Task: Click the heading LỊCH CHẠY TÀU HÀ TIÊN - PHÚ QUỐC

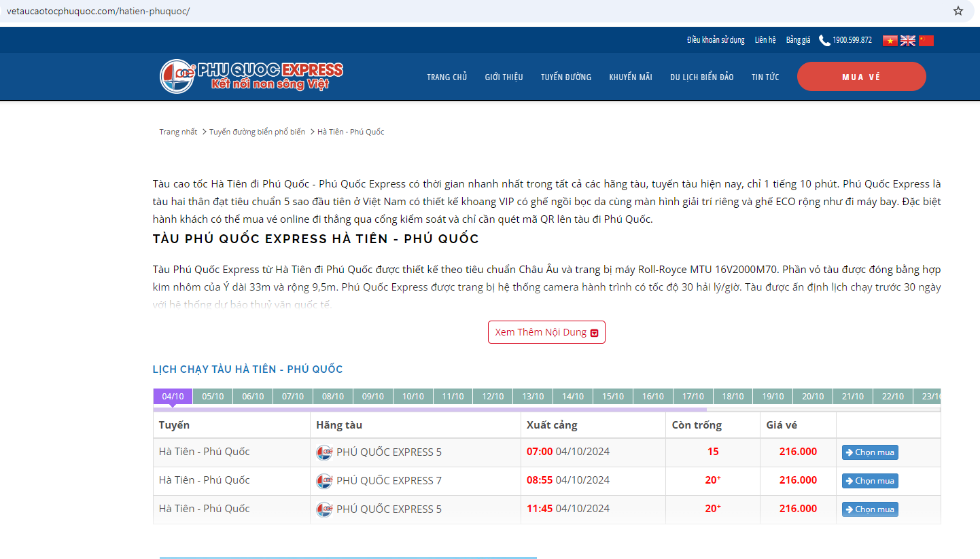Action: [x=247, y=369]
